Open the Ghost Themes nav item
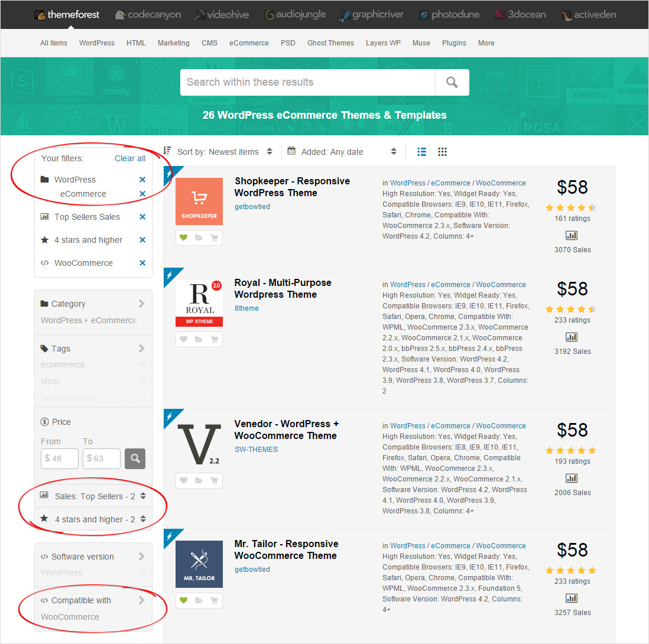Viewport: 649px width, 644px height. pos(330,43)
